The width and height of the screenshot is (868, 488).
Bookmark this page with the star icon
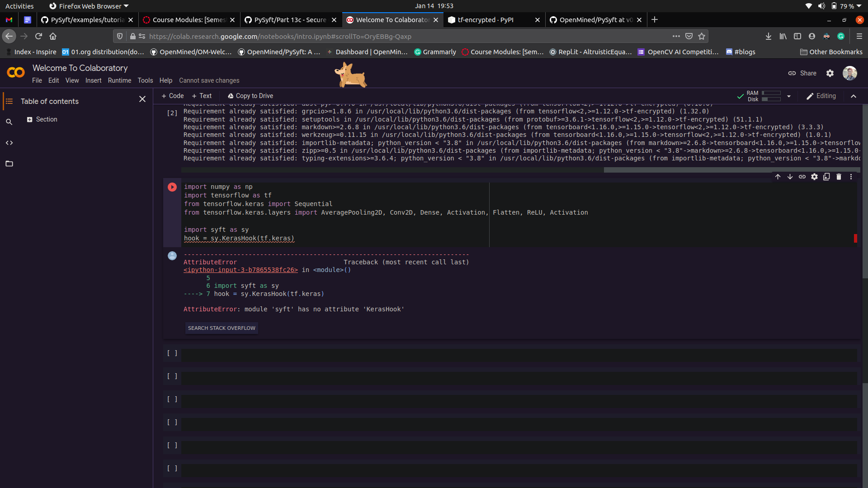[x=702, y=36]
